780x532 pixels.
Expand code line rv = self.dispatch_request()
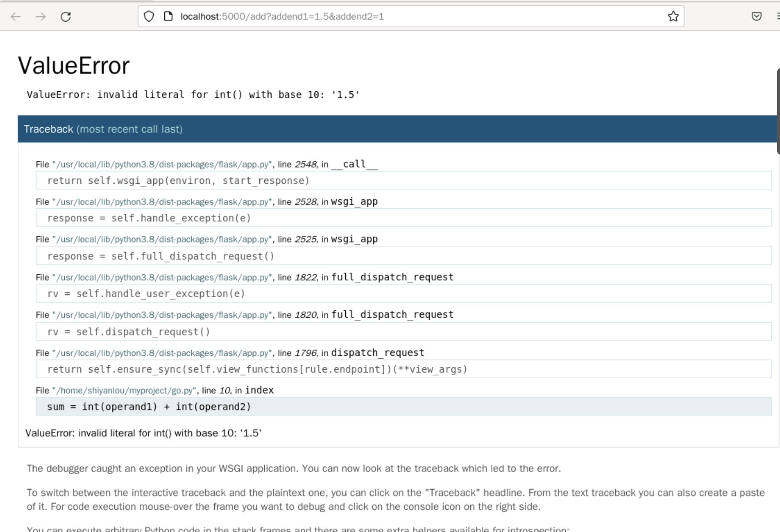pos(403,332)
